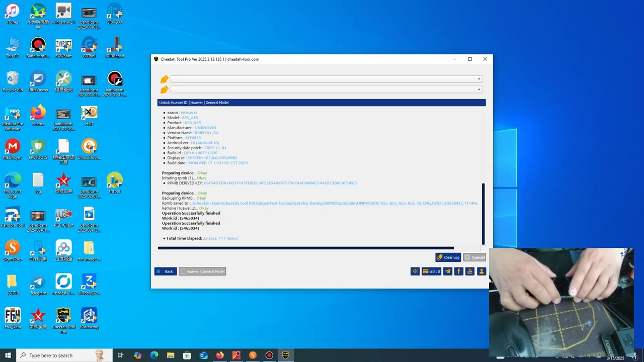Select the HxD desktop icon
644x362 pixels.
click(x=89, y=116)
